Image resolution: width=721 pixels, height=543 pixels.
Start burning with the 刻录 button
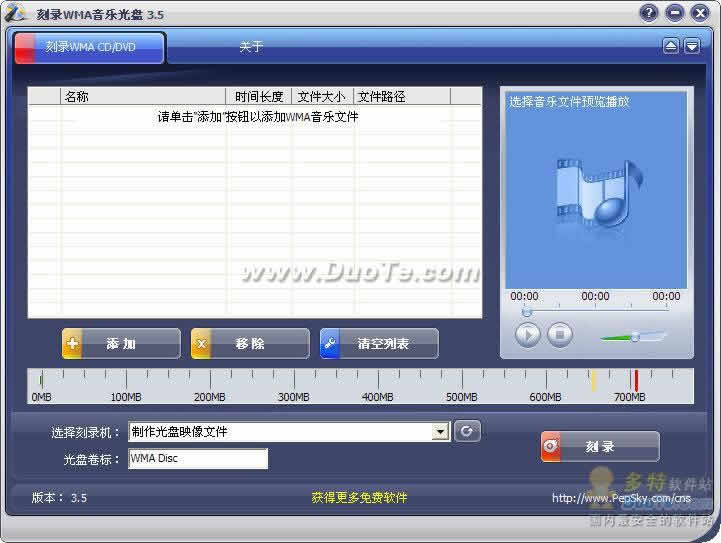pos(600,446)
